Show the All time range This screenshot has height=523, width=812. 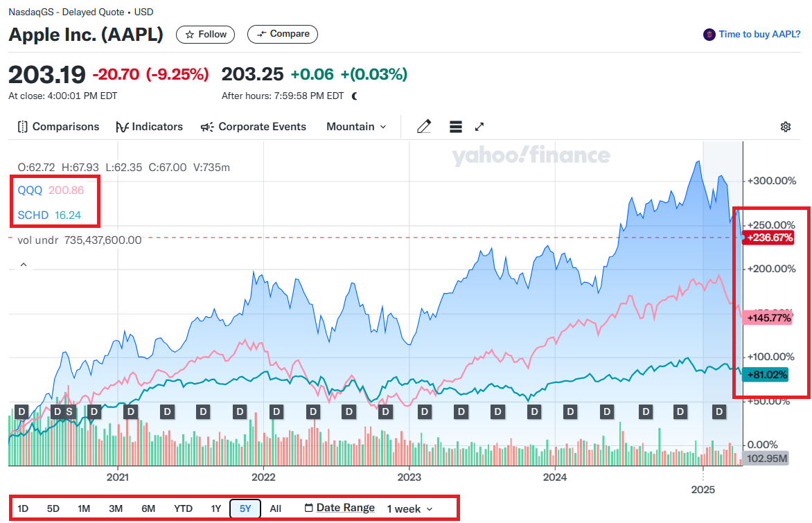pyautogui.click(x=276, y=508)
